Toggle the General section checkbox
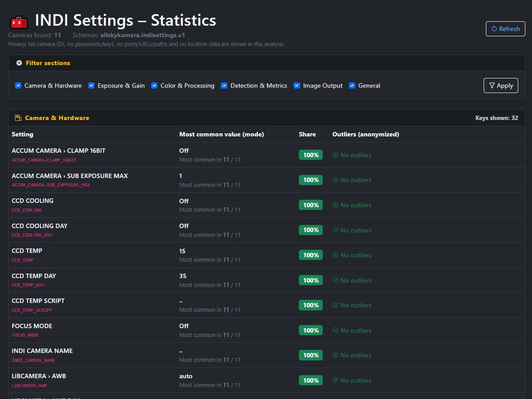 352,85
